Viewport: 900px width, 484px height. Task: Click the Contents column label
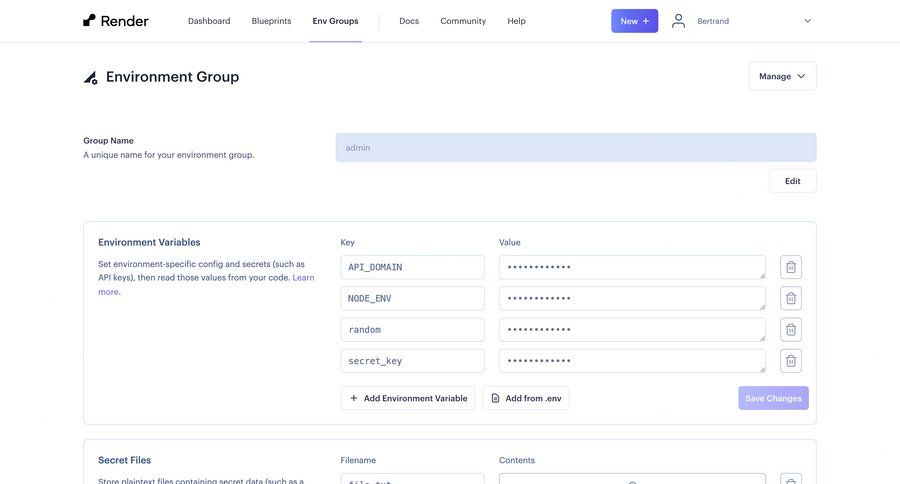tap(517, 460)
